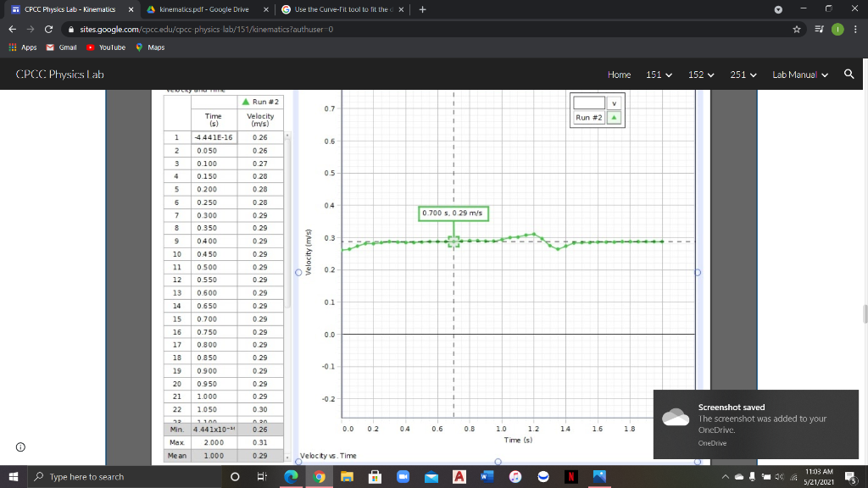Open the Google Chrome browser icon in taskbar
Image resolution: width=868 pixels, height=488 pixels.
point(320,476)
